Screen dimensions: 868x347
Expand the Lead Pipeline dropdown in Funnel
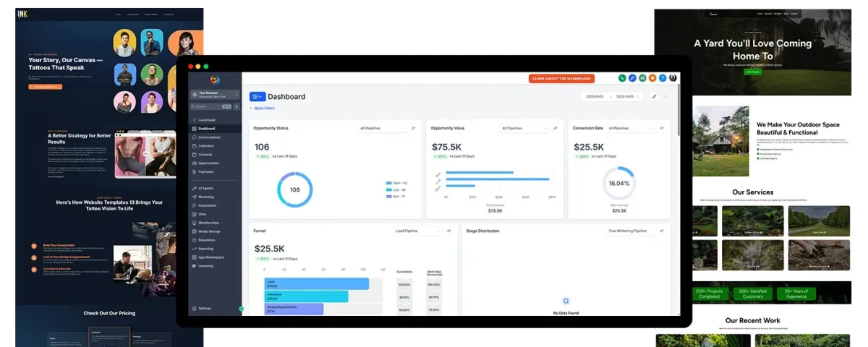coord(418,231)
